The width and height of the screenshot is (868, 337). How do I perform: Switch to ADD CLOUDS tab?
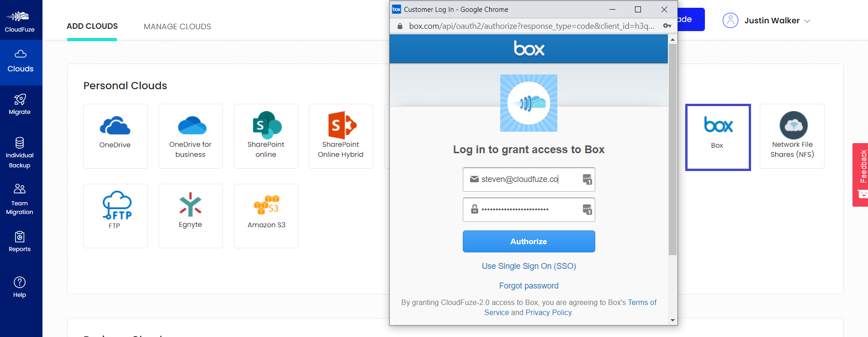[x=92, y=27]
